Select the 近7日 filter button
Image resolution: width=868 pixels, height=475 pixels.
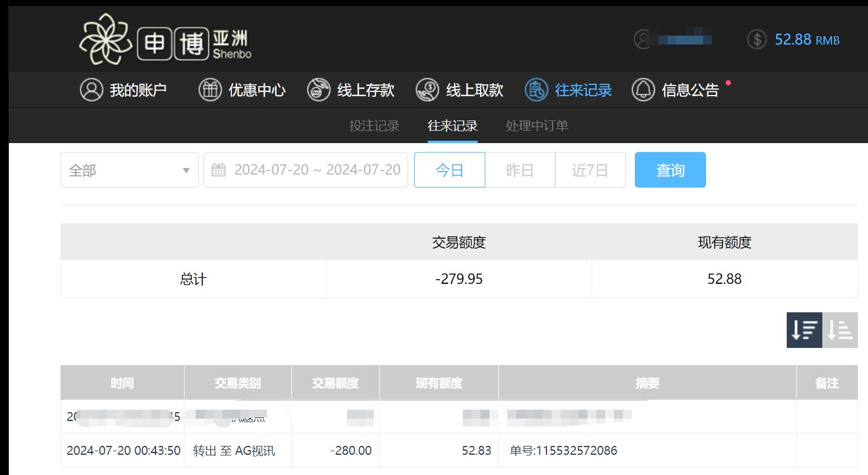[x=590, y=169]
